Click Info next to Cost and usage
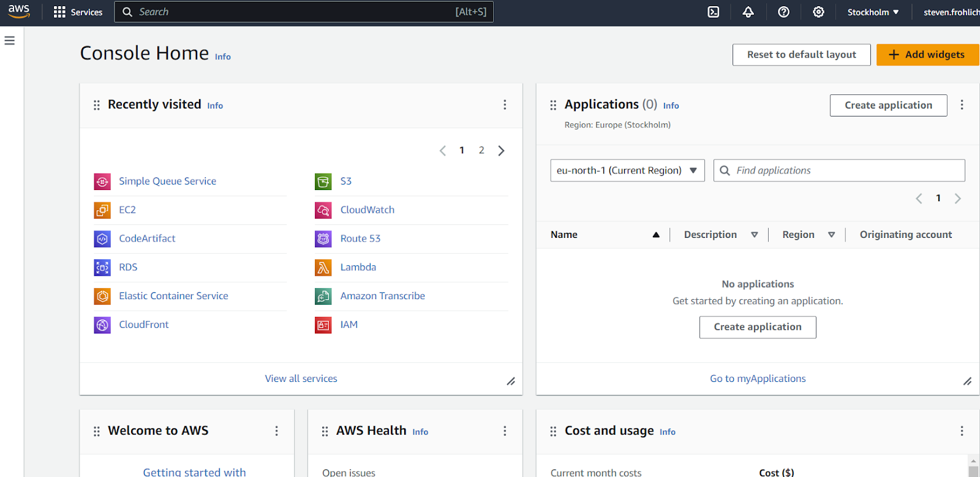The width and height of the screenshot is (980, 477). [x=668, y=432]
